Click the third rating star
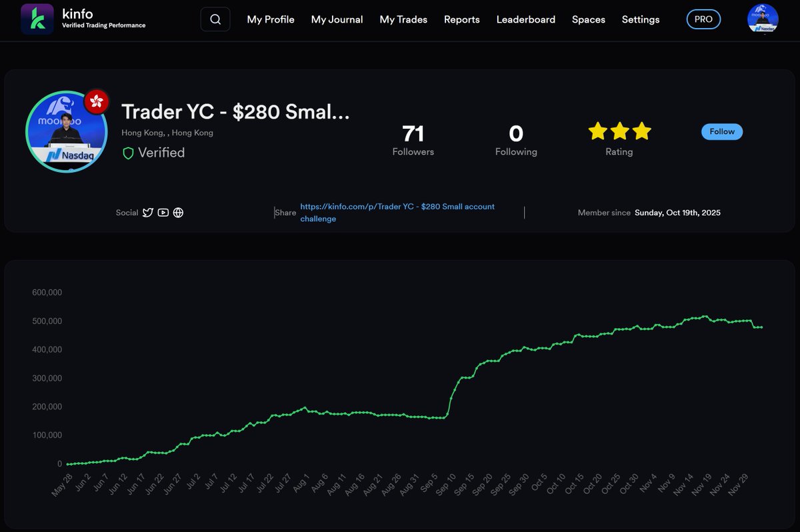Image resolution: width=800 pixels, height=532 pixels. [642, 131]
